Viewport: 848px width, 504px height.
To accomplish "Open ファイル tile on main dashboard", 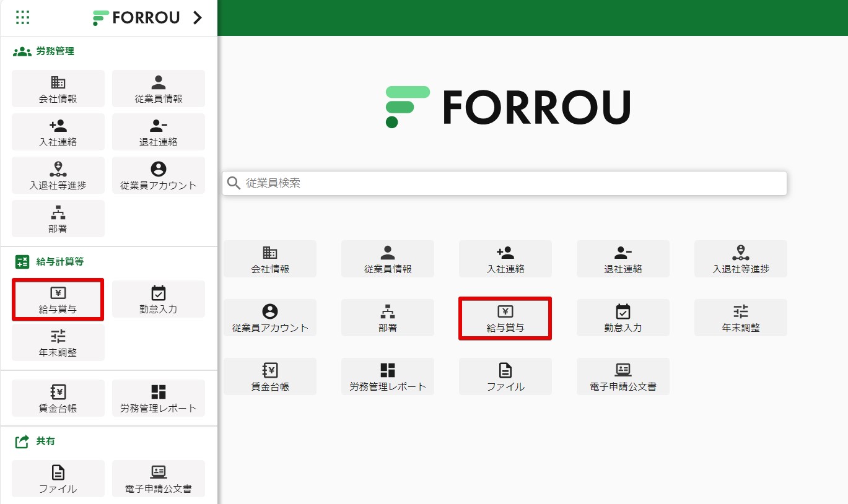I will coord(505,376).
